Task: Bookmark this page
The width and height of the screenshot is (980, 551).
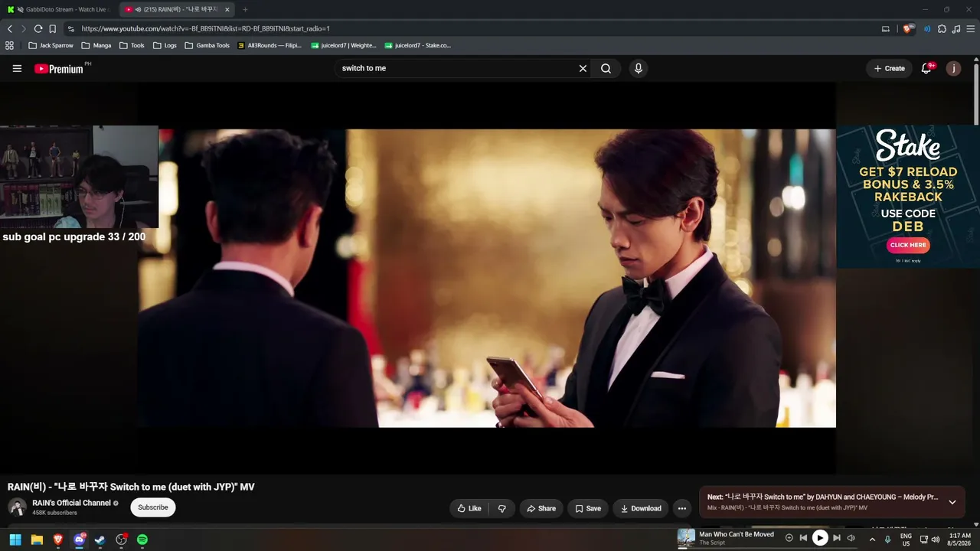Action: (x=53, y=28)
